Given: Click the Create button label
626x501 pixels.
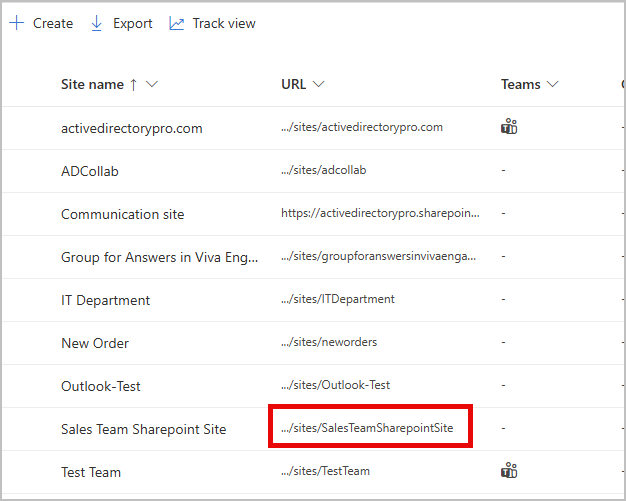Looking at the screenshot, I should (53, 23).
